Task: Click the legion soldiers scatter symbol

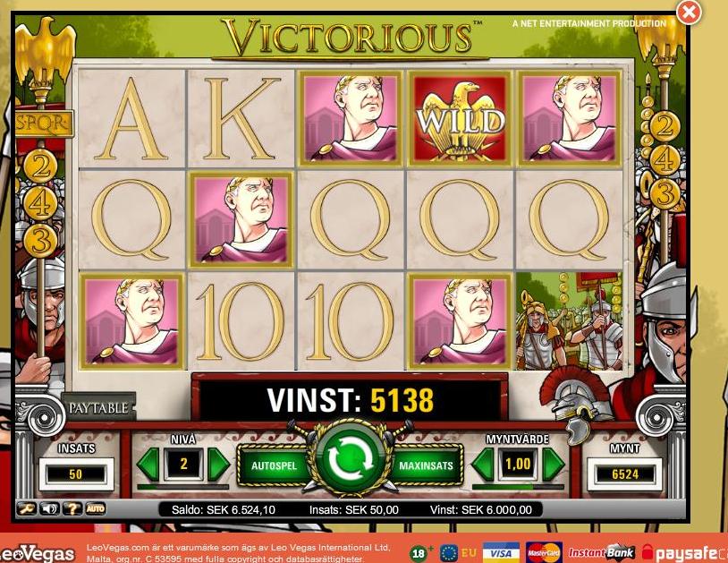Action: (569, 321)
